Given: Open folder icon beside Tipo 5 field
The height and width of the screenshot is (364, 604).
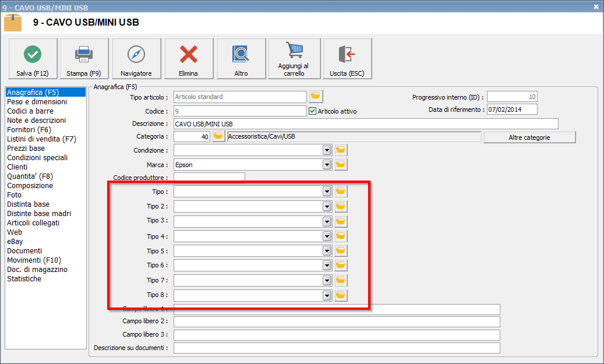Looking at the screenshot, I should coord(341,251).
